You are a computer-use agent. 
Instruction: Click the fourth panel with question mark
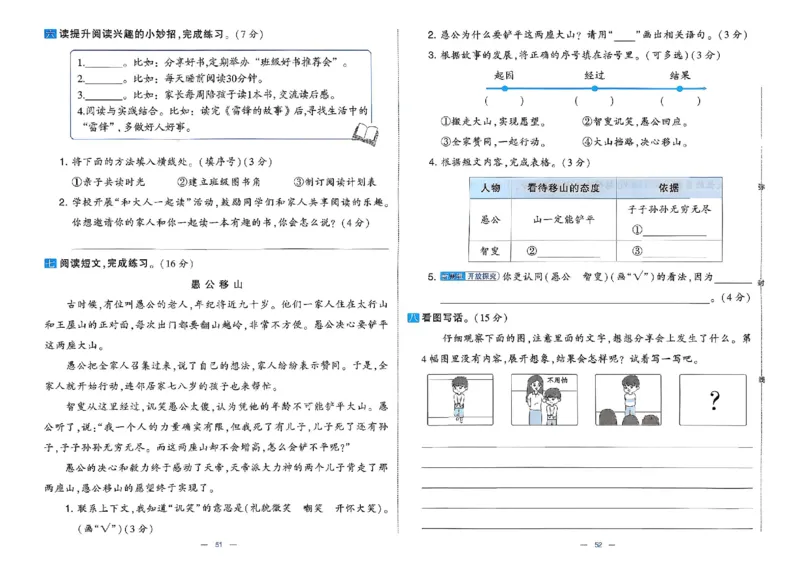[x=713, y=400]
